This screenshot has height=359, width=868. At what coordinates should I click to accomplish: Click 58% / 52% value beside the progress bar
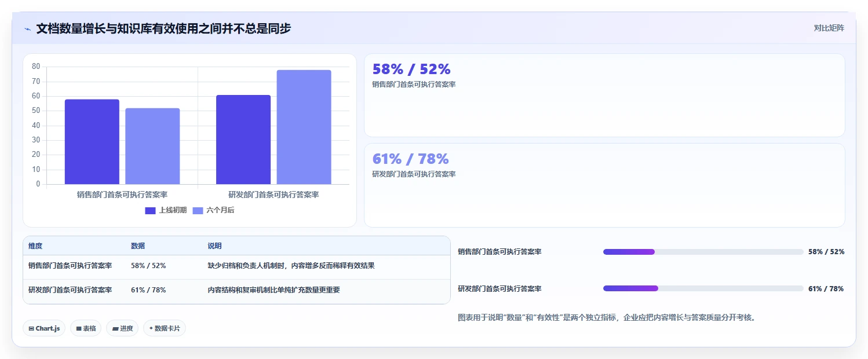(826, 252)
